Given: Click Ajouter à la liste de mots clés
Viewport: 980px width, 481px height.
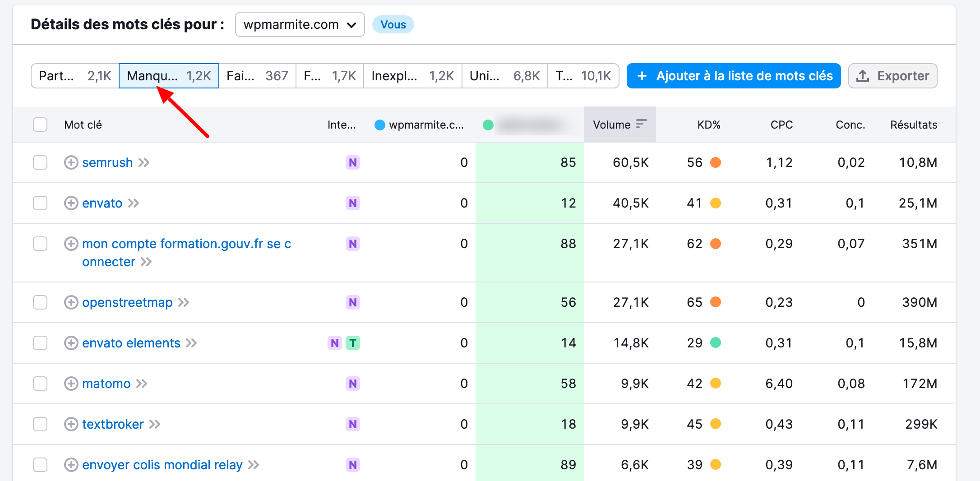Looking at the screenshot, I should tap(734, 76).
